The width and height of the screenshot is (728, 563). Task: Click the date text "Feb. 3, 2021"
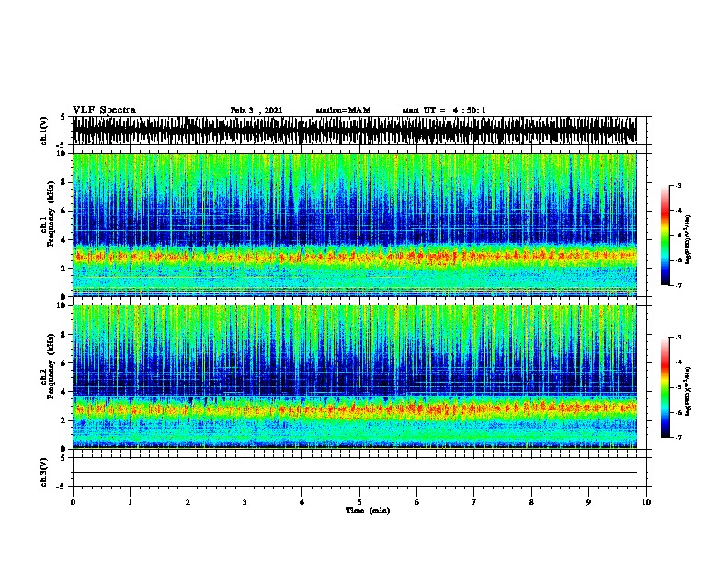click(256, 110)
